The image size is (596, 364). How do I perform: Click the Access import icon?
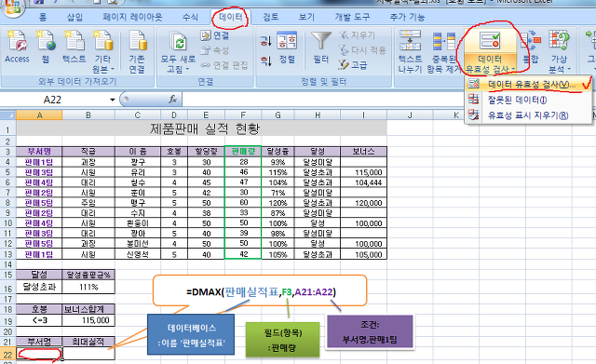click(x=17, y=47)
